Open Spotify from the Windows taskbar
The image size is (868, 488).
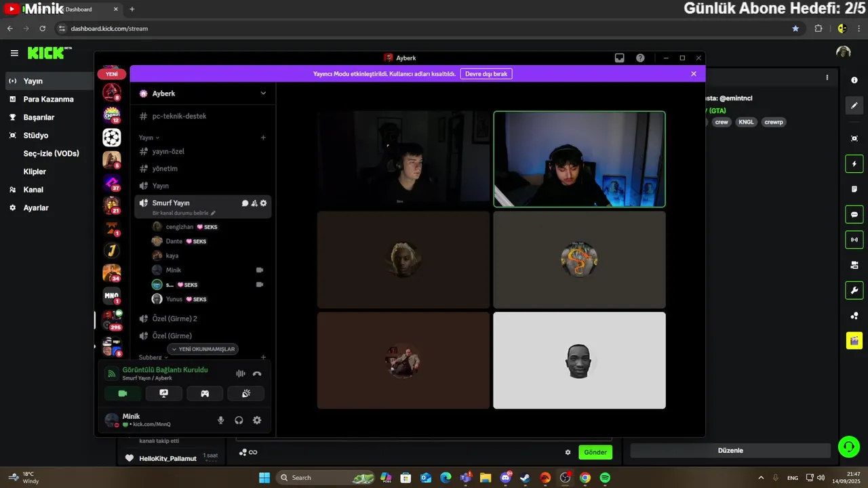605,478
